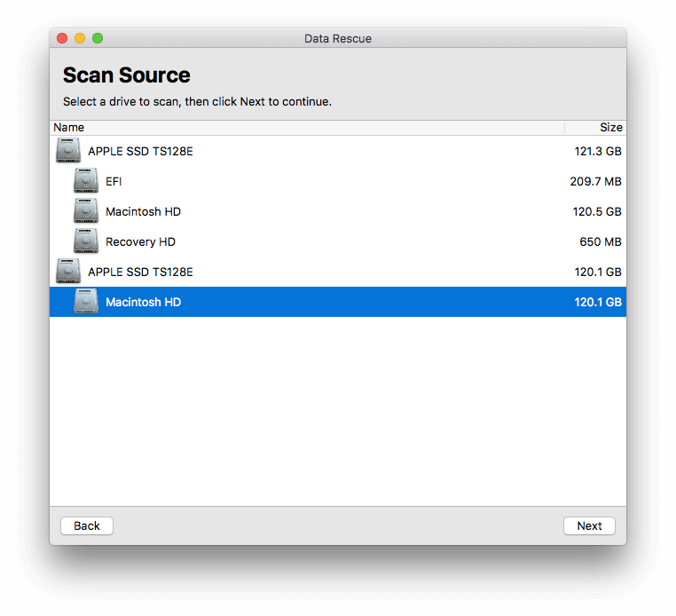The width and height of the screenshot is (676, 616).
Task: Click the drive icon of the 121.3 GB APPLE SSD
Action: tap(68, 150)
